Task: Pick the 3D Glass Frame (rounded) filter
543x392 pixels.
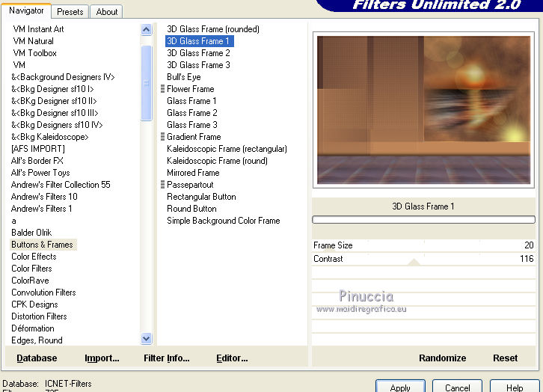Action: [213, 29]
